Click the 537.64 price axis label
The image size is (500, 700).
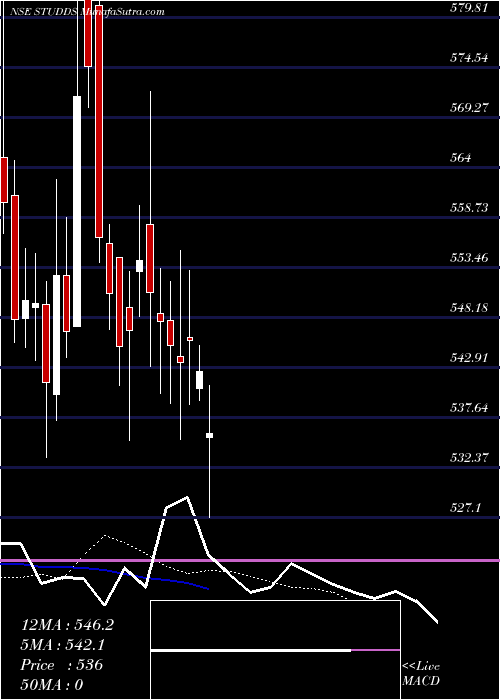point(467,408)
